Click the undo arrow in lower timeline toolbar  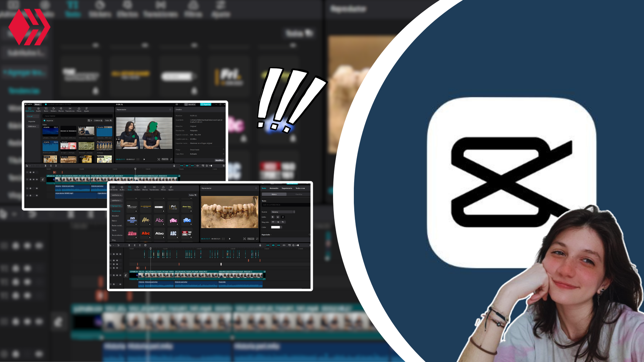point(118,245)
